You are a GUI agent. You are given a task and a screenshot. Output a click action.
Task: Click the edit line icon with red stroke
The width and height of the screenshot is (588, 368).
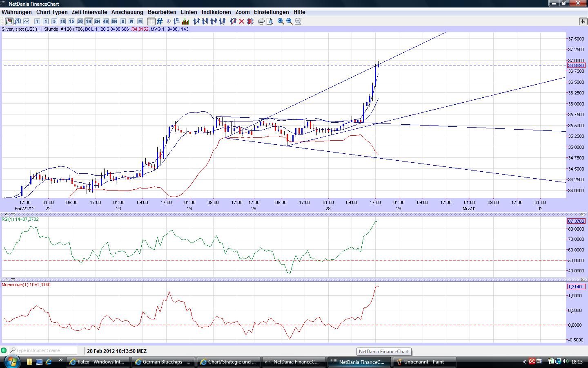coord(233,21)
